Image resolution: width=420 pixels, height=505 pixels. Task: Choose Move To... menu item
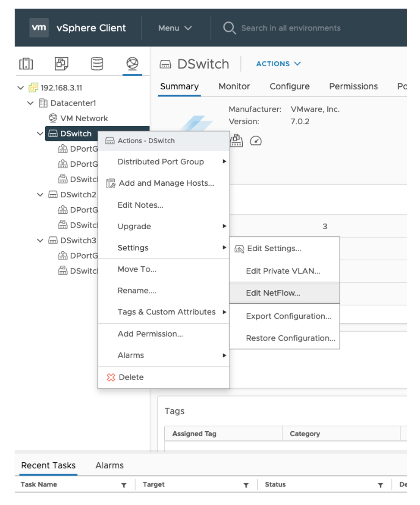(164, 269)
